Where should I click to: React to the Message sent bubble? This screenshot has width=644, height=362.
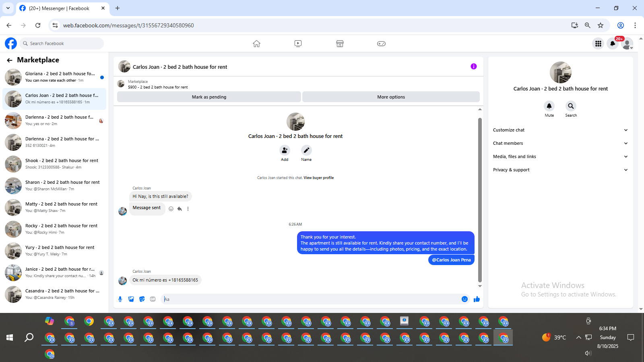tap(171, 209)
